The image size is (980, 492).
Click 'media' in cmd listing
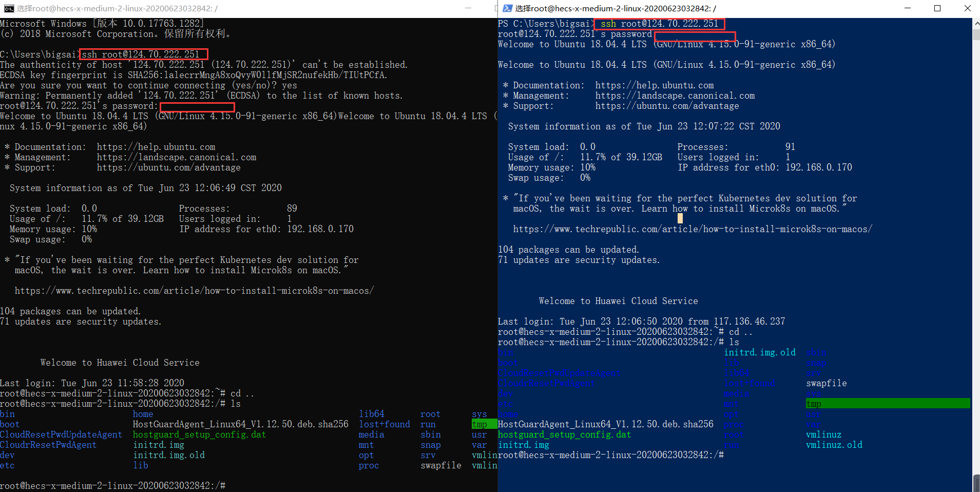tap(372, 434)
